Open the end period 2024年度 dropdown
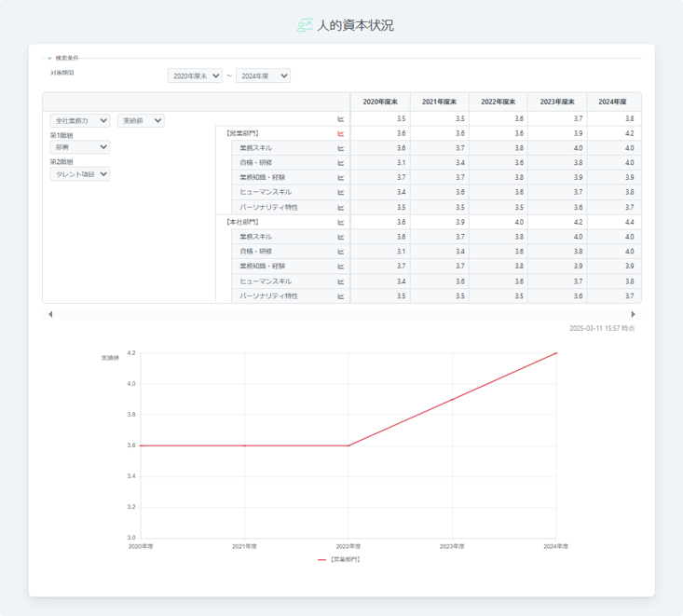683x616 pixels. coord(263,75)
